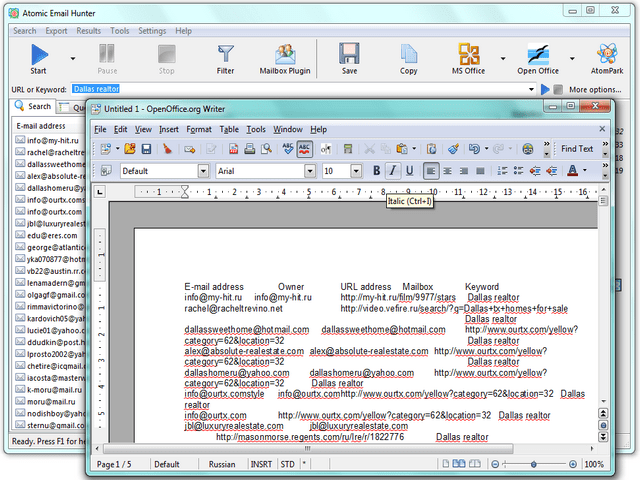Click the Copy toolbar icon
Viewport: 640px width, 480px height.
click(x=408, y=58)
